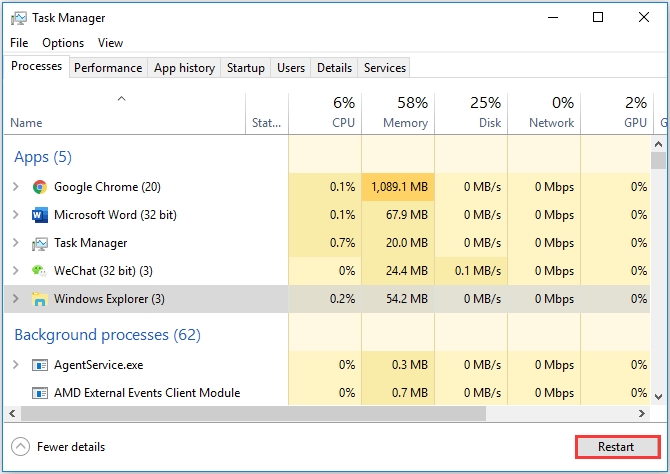This screenshot has height=474, width=670.
Task: Click the AMD External Events Client Module icon
Action: tap(40, 393)
